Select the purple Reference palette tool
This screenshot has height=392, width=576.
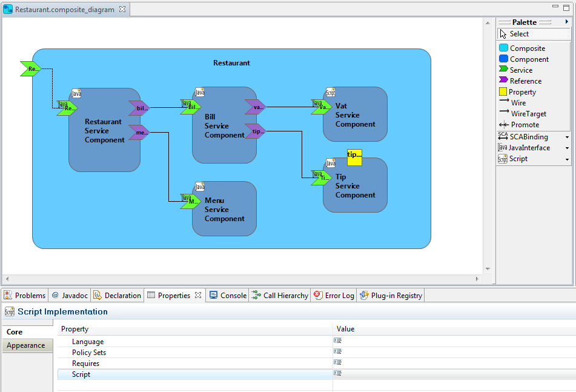pyautogui.click(x=520, y=81)
